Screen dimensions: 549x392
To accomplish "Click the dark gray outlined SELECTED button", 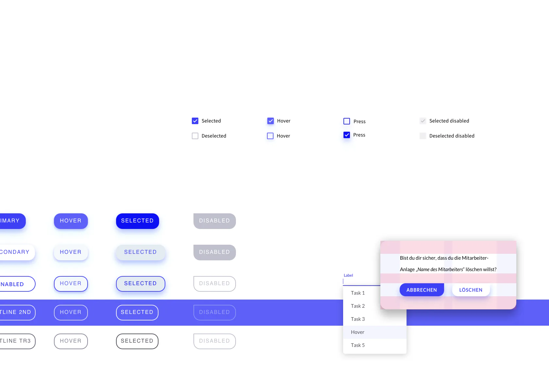I will coord(137,341).
